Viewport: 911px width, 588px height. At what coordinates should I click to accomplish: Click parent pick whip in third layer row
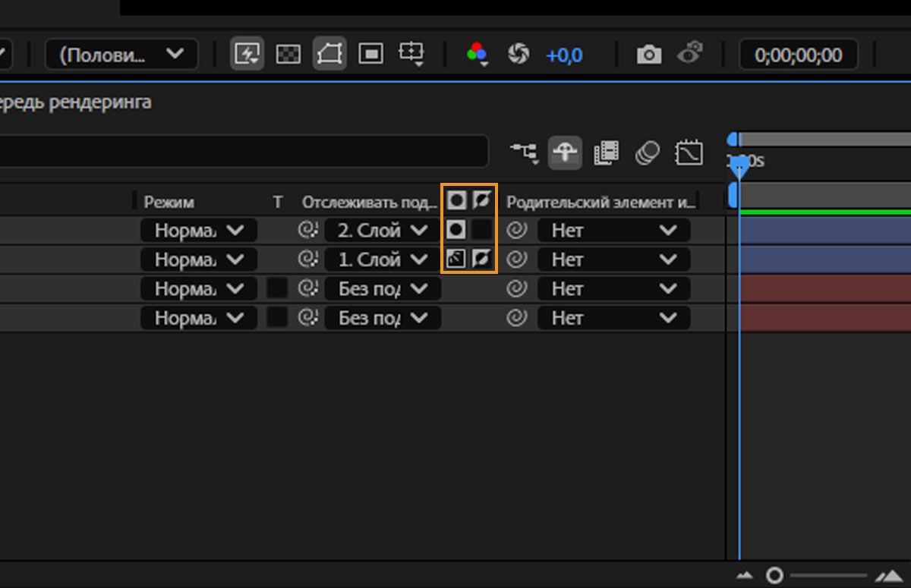tap(517, 288)
